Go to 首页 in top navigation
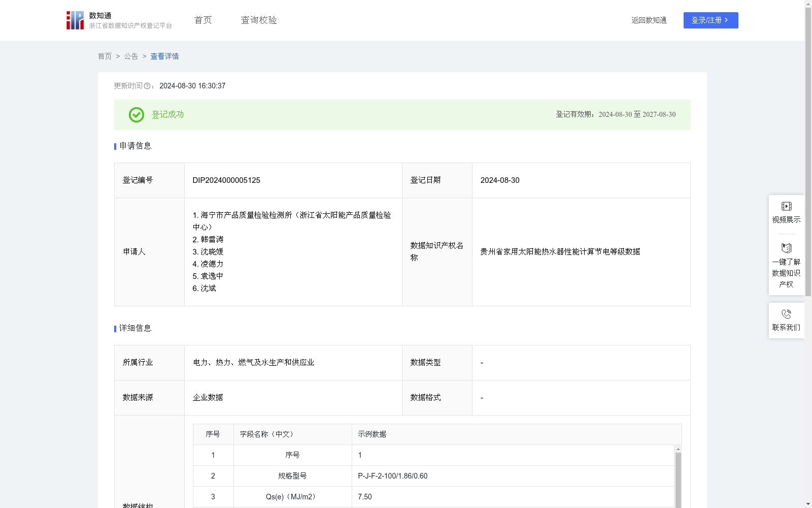 tap(203, 20)
